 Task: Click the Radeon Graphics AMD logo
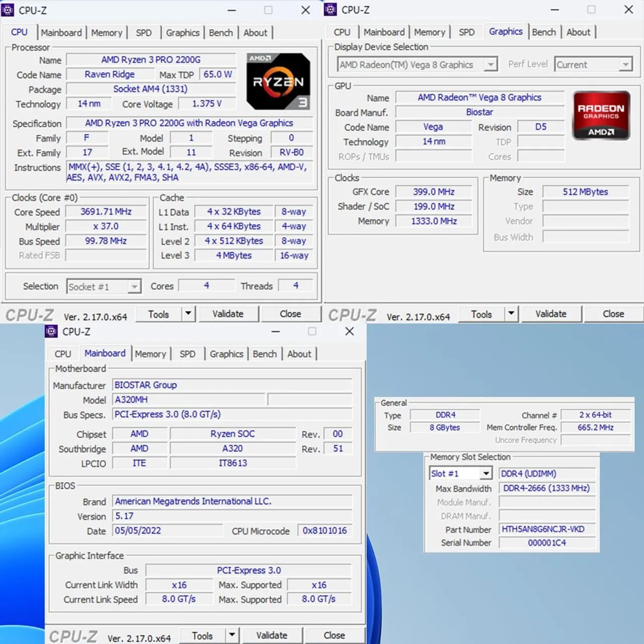pos(601,115)
